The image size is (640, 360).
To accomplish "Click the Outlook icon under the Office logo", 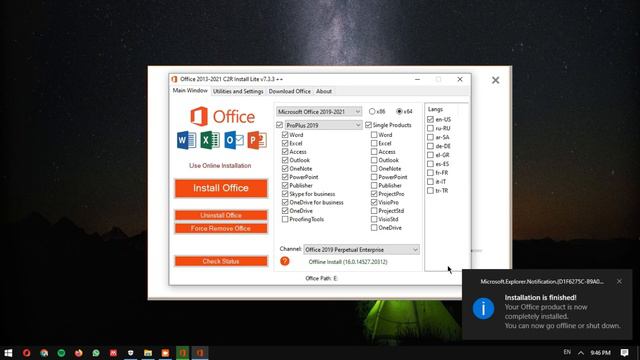I will point(234,140).
